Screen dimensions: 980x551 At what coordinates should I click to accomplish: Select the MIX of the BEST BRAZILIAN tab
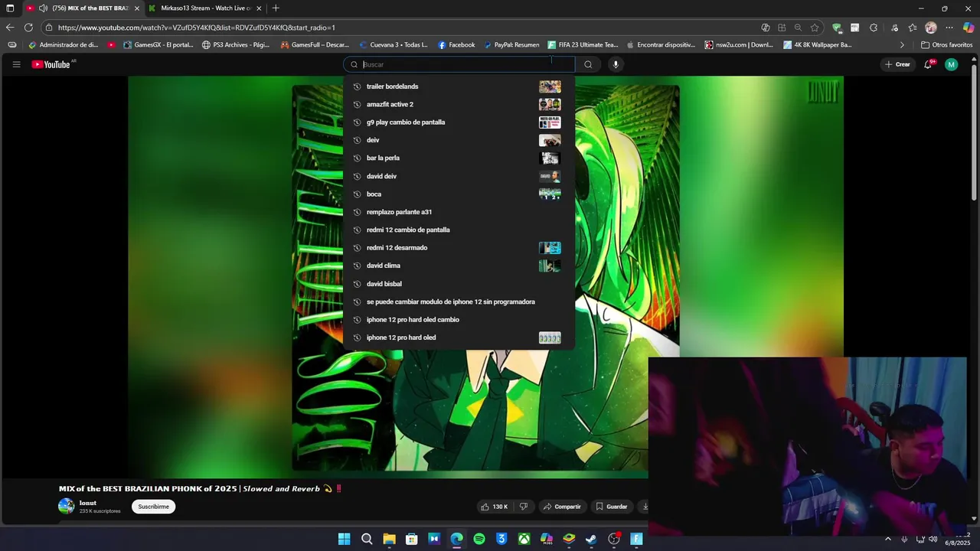click(x=83, y=8)
